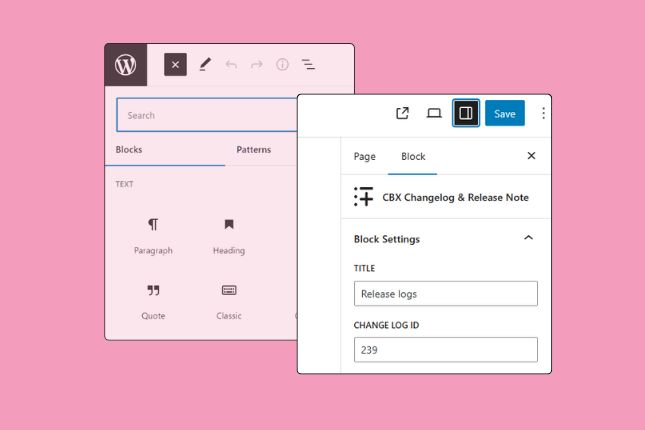Close the settings sidebar

[531, 156]
